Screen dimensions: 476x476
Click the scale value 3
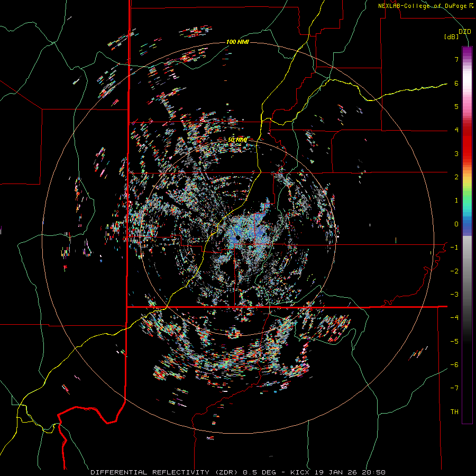coord(456,153)
